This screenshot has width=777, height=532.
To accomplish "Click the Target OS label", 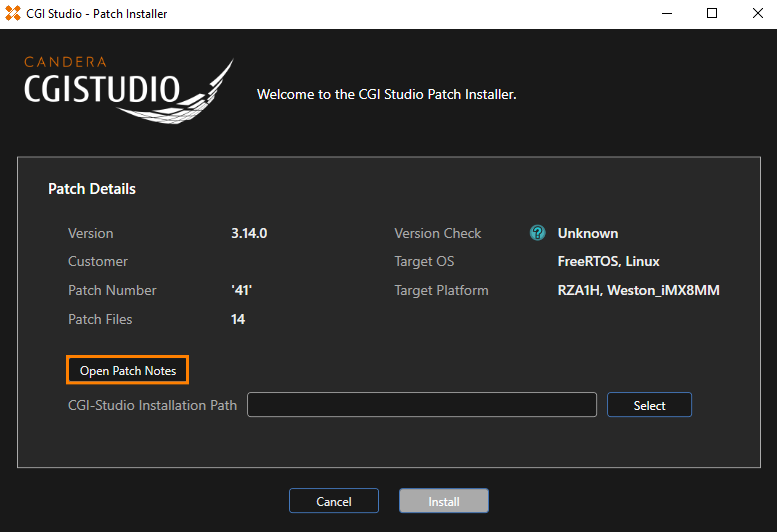I will coord(424,262).
